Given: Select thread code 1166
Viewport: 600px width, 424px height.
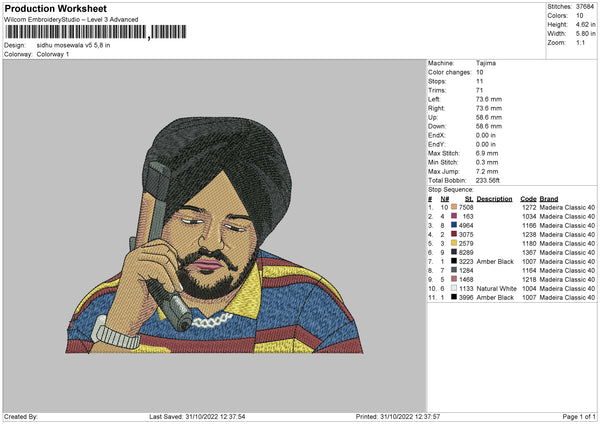Looking at the screenshot, I should pos(529,225).
